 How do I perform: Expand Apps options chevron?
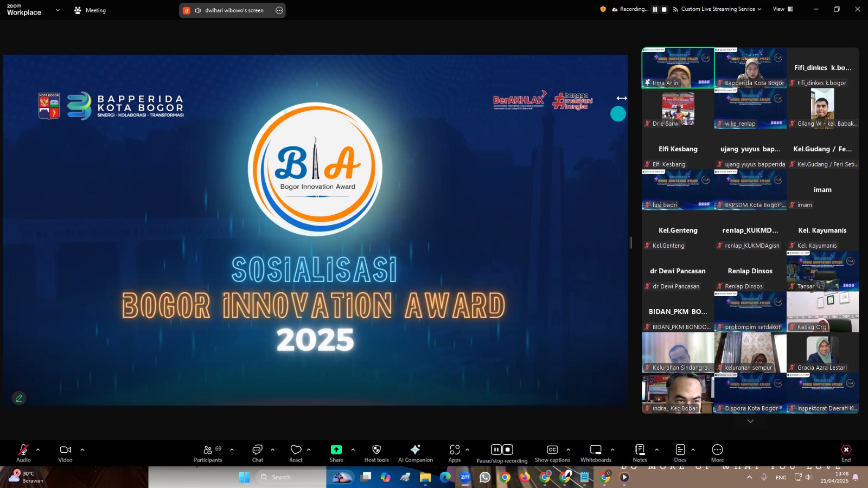467,450
